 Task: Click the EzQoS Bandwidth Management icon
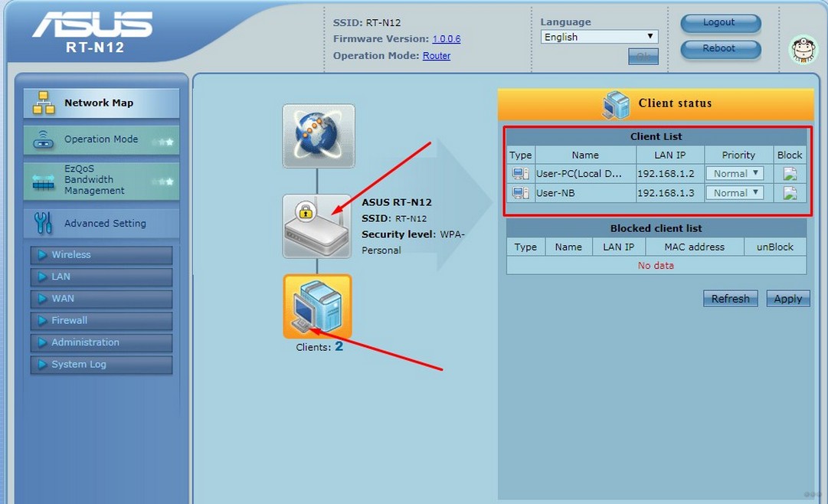(x=44, y=182)
